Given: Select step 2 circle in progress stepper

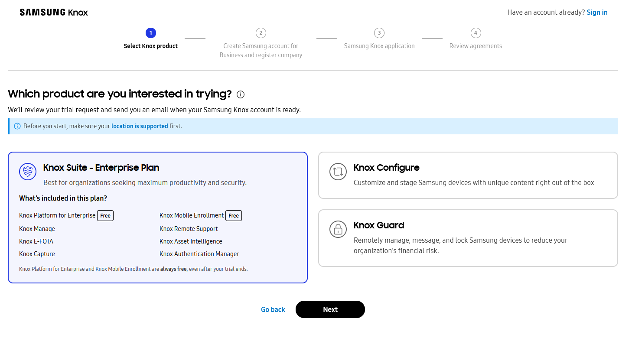Looking at the screenshot, I should pyautogui.click(x=261, y=33).
